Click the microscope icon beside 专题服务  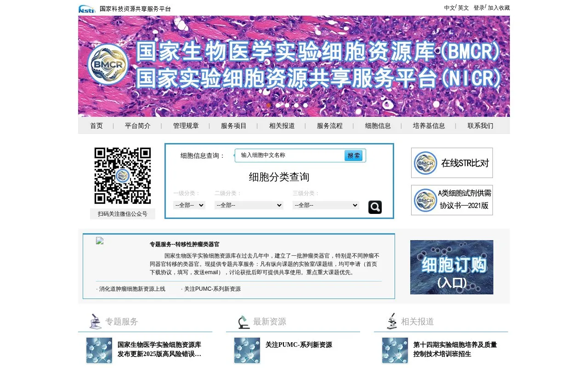pyautogui.click(x=96, y=321)
